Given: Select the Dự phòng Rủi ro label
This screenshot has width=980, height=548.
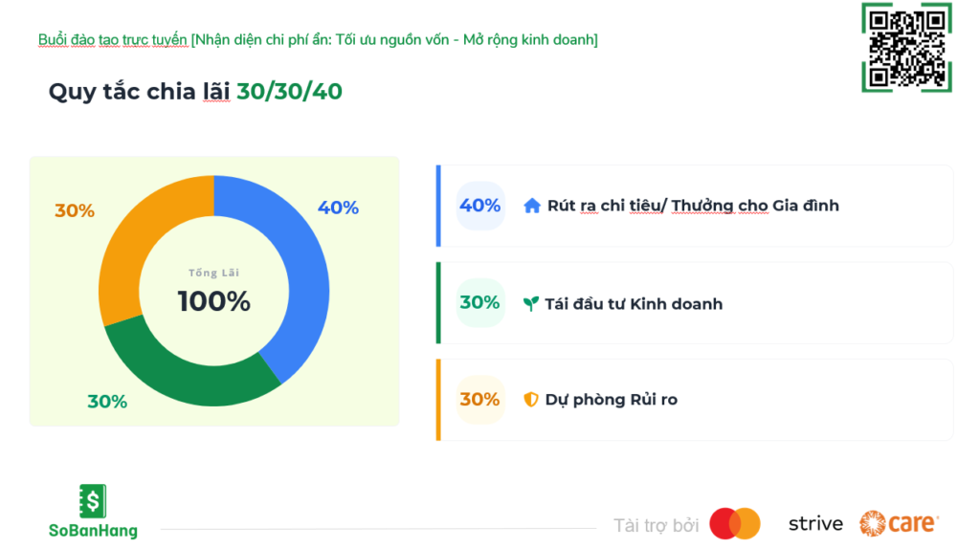Looking at the screenshot, I should pos(611,400).
